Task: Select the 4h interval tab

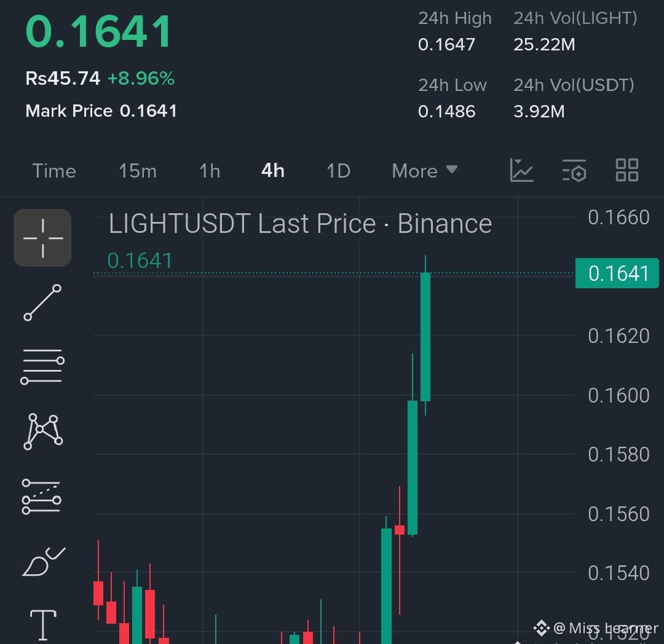Action: pos(273,170)
